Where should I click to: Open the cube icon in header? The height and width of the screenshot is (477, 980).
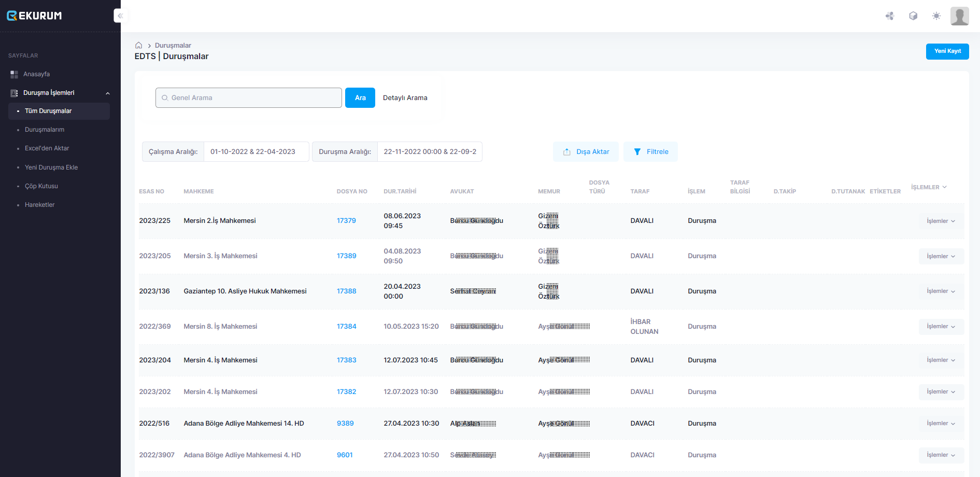point(913,16)
